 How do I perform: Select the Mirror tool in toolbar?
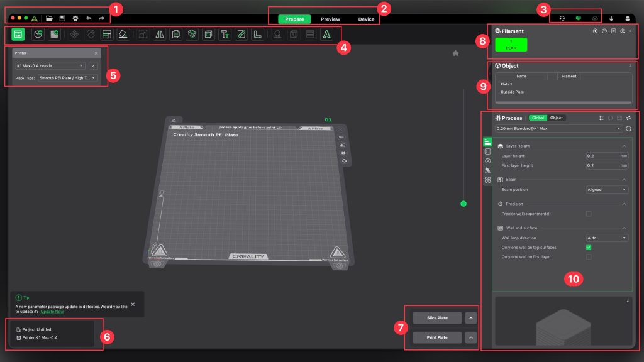tap(160, 34)
